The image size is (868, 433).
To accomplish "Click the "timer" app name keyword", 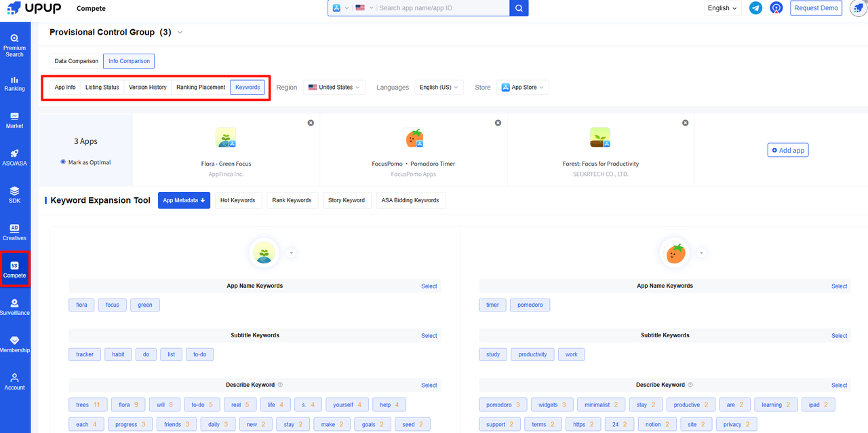I will (493, 305).
